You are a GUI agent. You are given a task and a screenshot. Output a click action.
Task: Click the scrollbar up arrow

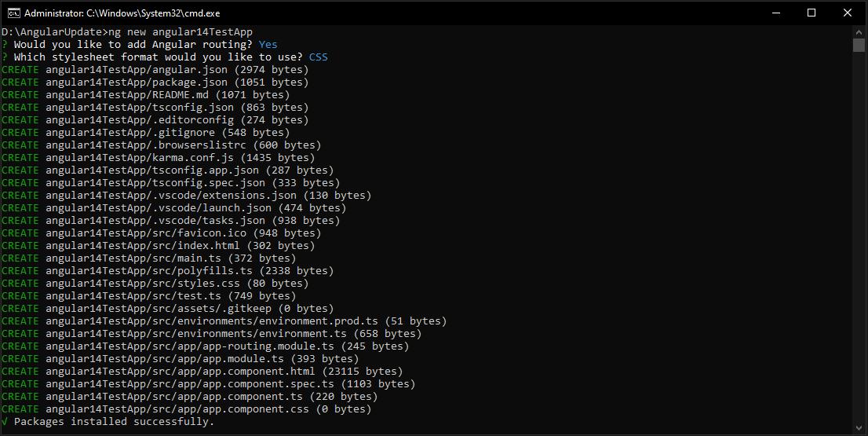tap(859, 31)
